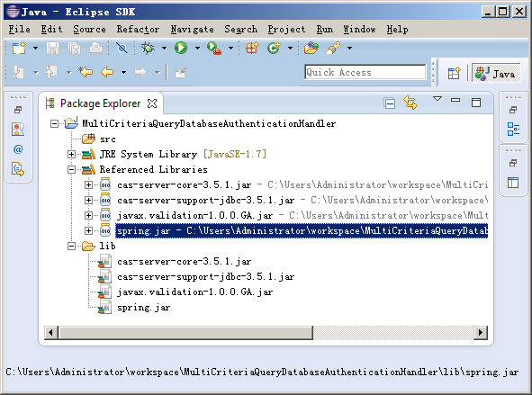
Task: Toggle Link with Editor in Package Explorer
Action: click(x=410, y=103)
